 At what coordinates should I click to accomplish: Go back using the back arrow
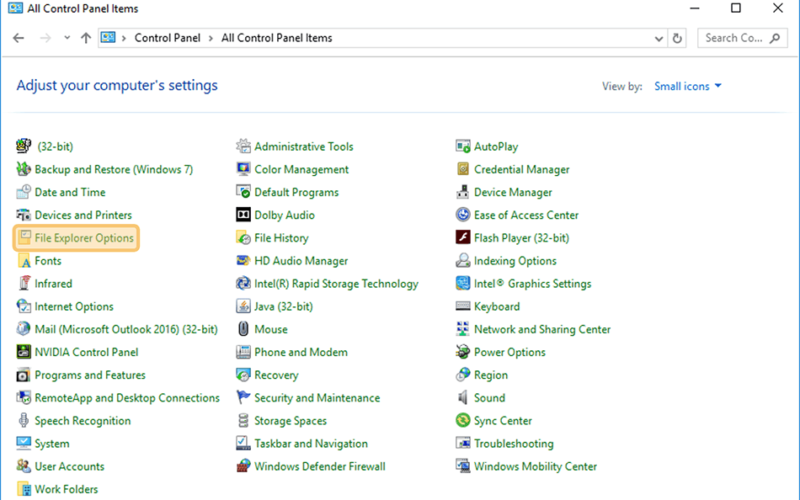tap(18, 38)
